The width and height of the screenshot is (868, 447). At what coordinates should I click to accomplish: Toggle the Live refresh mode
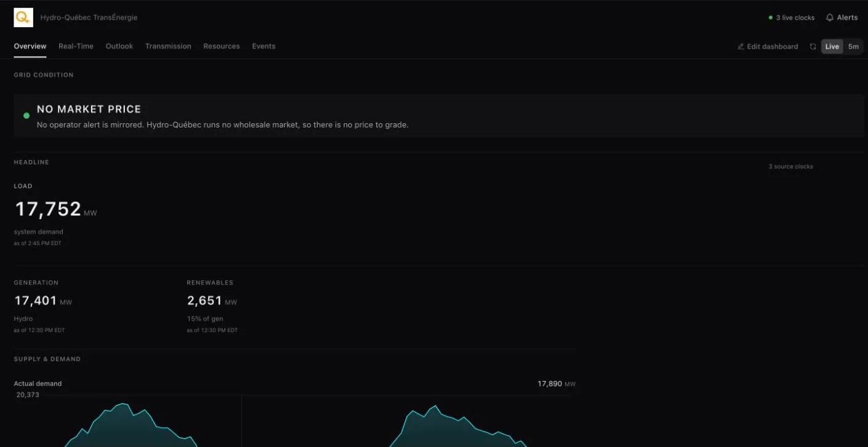coord(832,47)
